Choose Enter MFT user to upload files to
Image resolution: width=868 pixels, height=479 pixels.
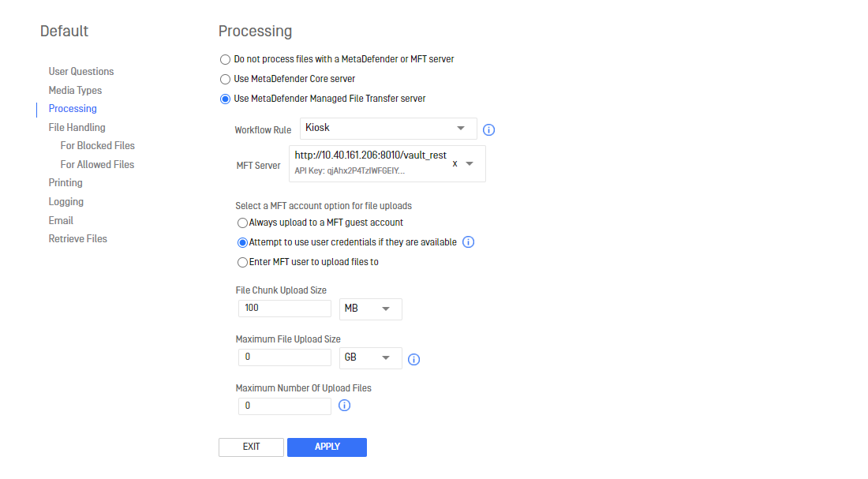[x=242, y=263]
